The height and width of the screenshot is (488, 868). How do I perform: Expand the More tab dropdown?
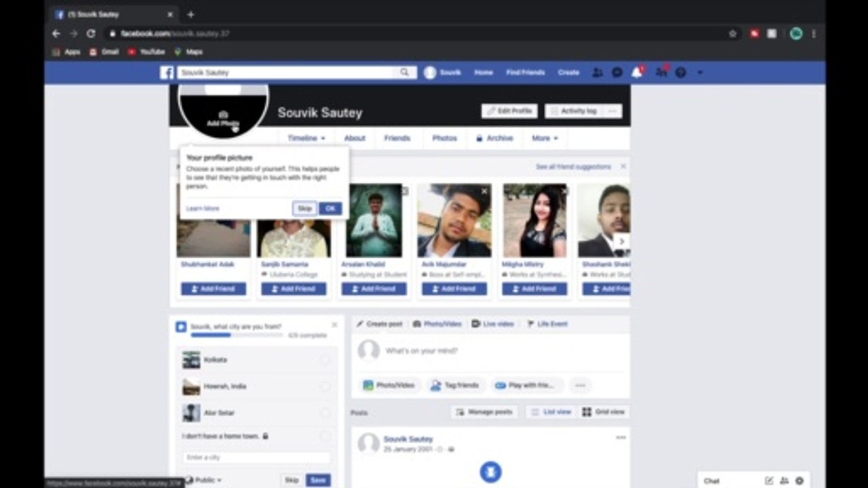pos(545,138)
